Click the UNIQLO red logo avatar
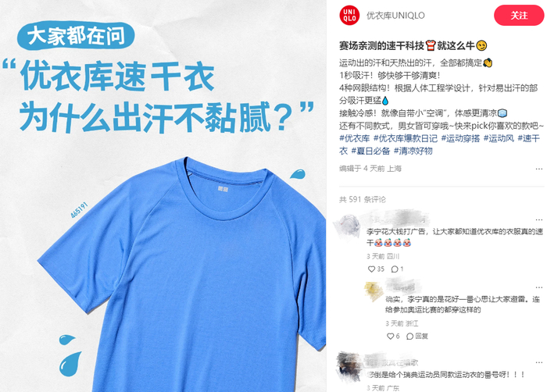This screenshot has width=547, height=392. (x=349, y=16)
